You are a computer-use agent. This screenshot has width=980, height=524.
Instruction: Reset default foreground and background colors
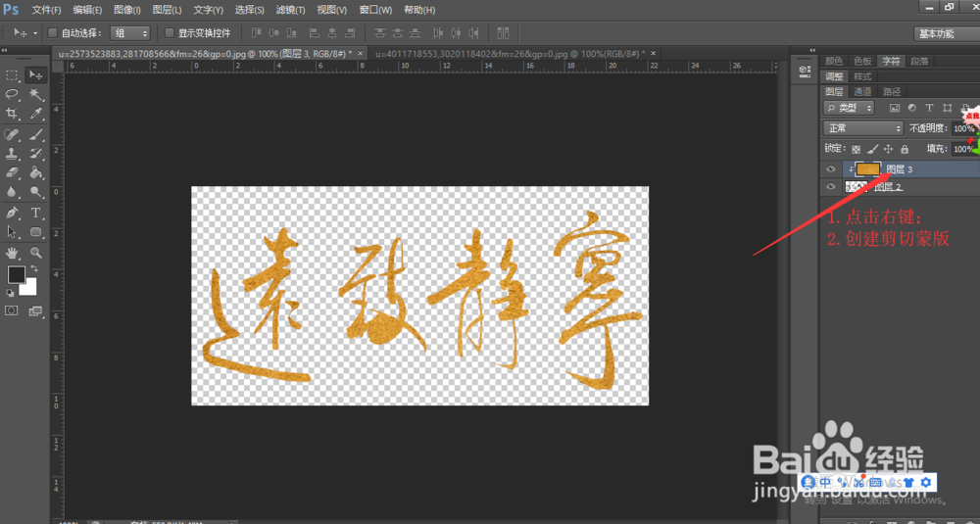pos(11,292)
